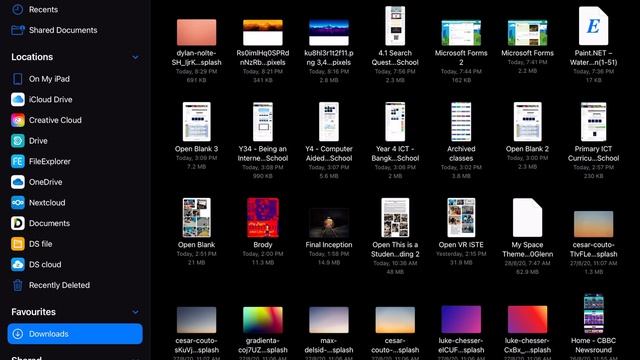The height and width of the screenshot is (360, 640).
Task: Open the Recently Deleted trash icon
Action: [18, 285]
